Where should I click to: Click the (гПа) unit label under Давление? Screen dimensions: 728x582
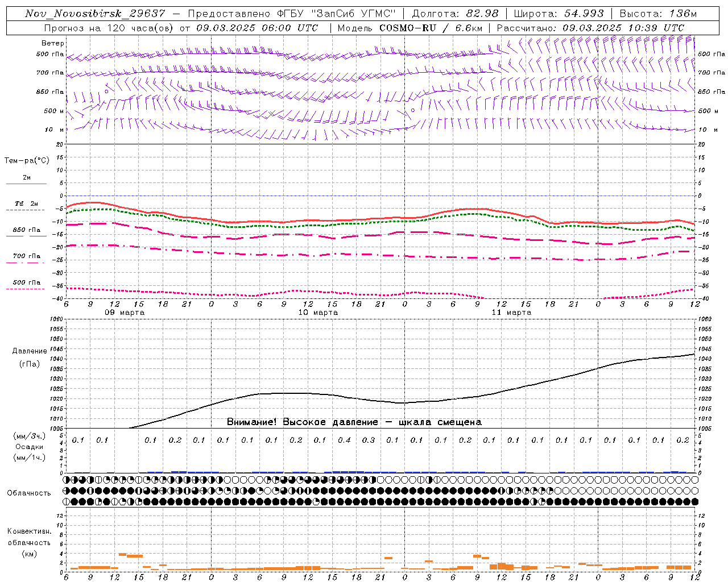30,364
